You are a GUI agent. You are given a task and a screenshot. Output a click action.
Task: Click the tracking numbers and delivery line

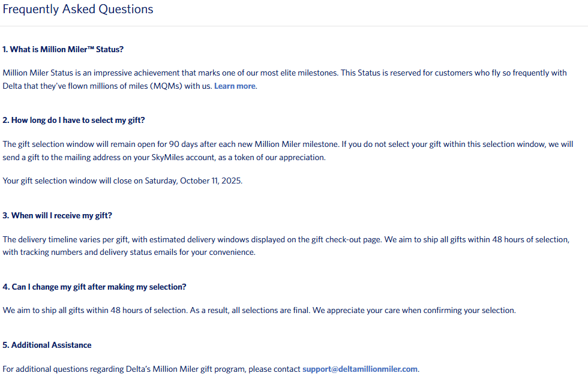(129, 252)
